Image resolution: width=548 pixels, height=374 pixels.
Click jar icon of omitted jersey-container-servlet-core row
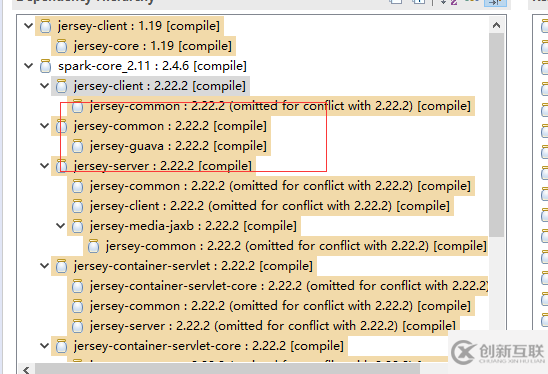pyautogui.click(x=78, y=286)
